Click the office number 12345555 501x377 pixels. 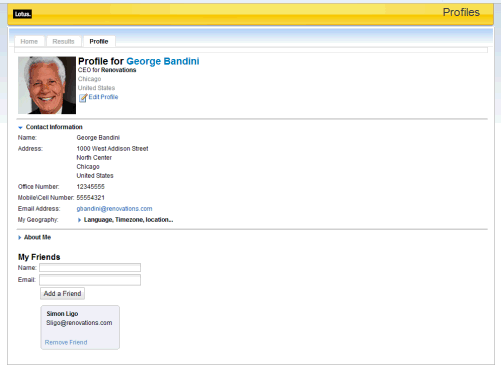(x=91, y=187)
